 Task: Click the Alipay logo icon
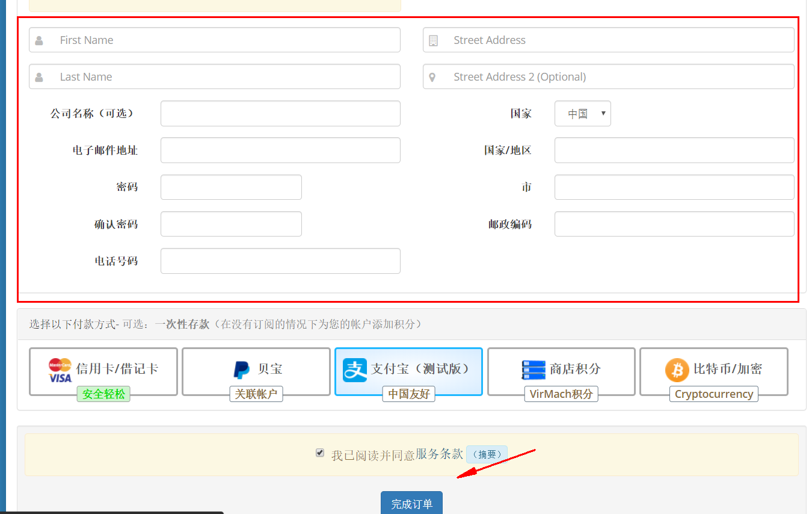point(355,370)
